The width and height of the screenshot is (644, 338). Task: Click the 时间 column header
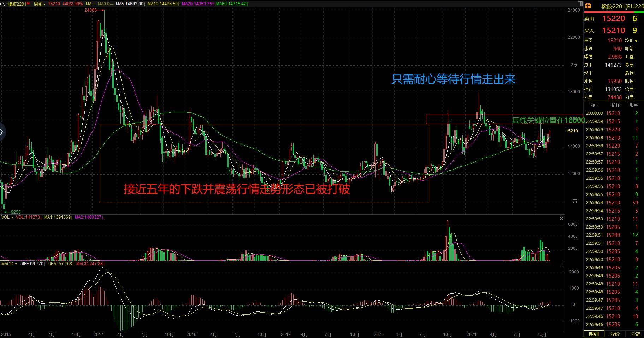pyautogui.click(x=593, y=105)
